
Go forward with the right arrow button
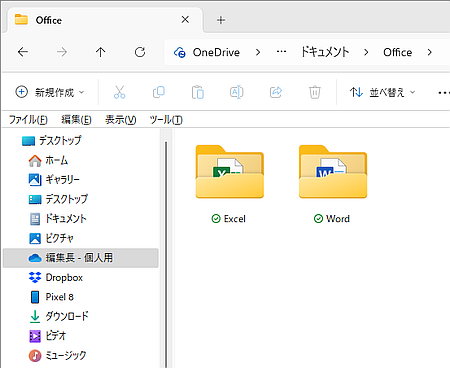tap(62, 52)
